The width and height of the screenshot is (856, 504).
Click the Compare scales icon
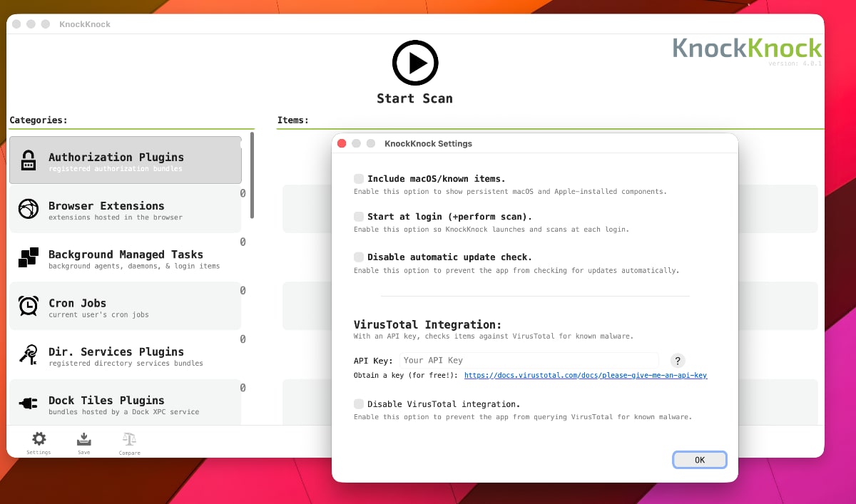129,439
